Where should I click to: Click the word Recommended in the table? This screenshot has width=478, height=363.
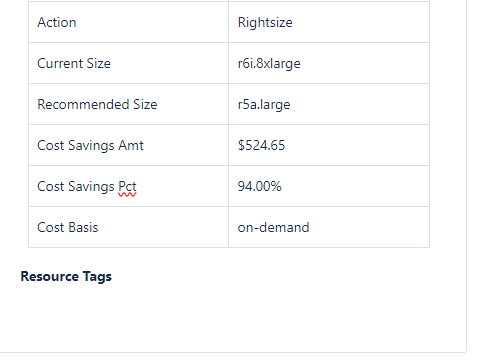point(83,104)
